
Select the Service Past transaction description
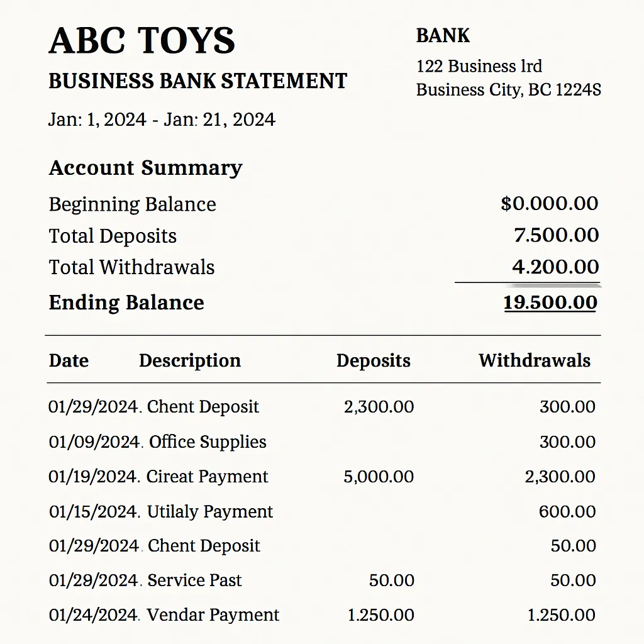(194, 580)
